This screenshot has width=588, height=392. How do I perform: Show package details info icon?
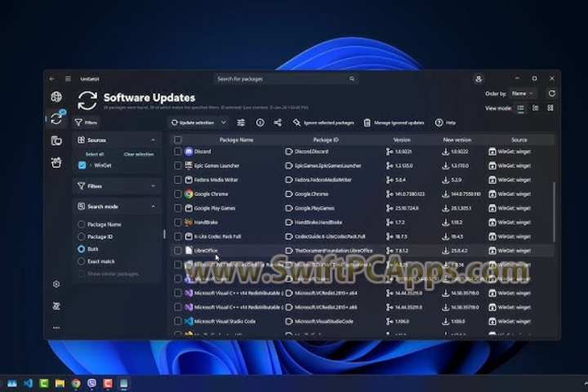[x=260, y=122]
